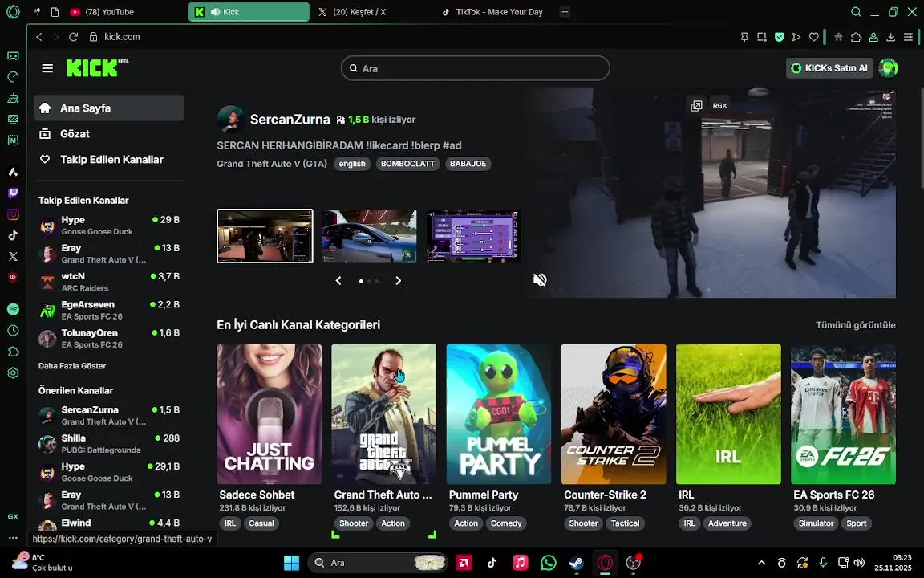The height and width of the screenshot is (578, 924).
Task: Take a snapshot with the capture icon
Action: pos(762,37)
